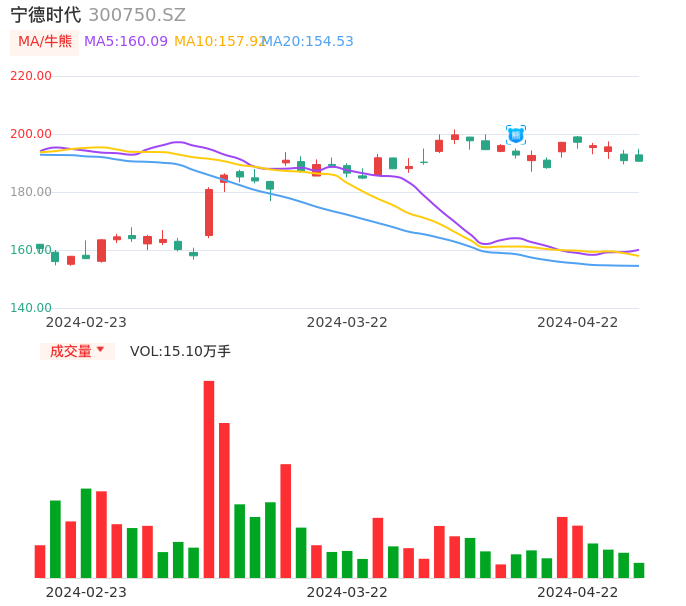Image resolution: width=686 pixels, height=606 pixels.
Task: Open the MA/牛熊 indicator selector
Action: (45, 42)
